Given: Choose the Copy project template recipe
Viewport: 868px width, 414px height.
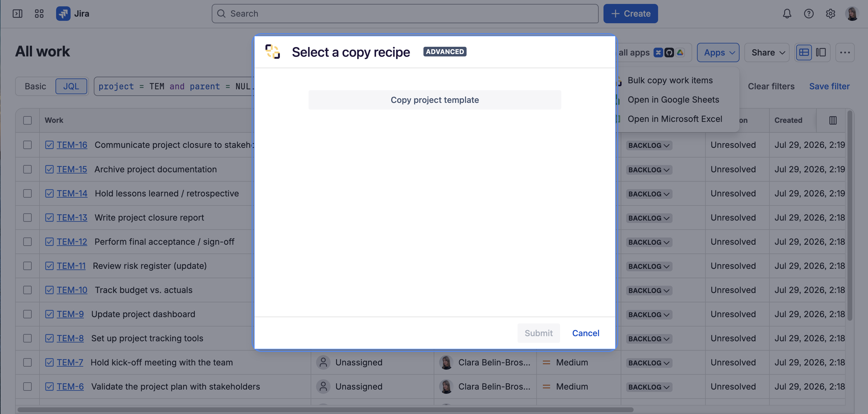Looking at the screenshot, I should click(x=435, y=100).
